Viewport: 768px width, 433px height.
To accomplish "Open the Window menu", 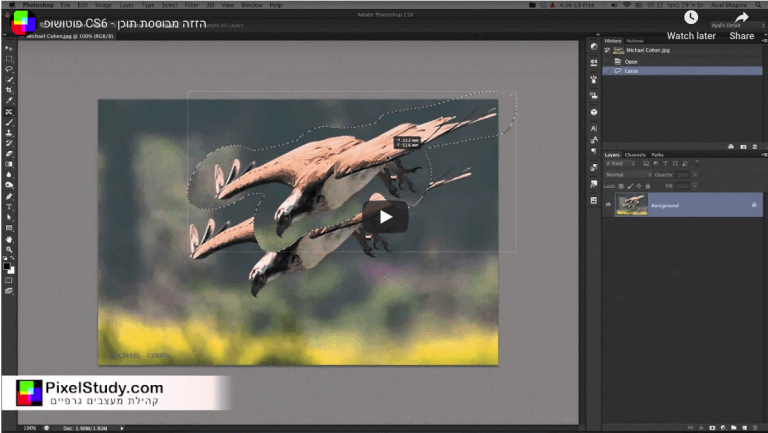I will pyautogui.click(x=252, y=5).
